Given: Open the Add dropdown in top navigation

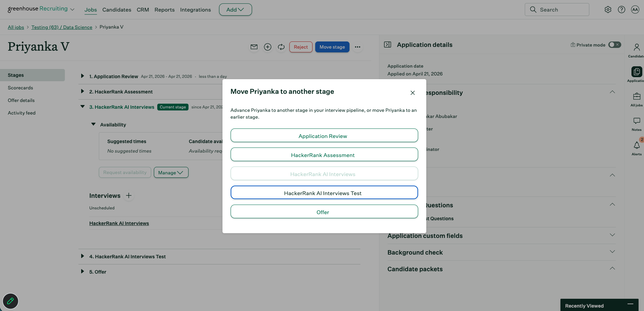Looking at the screenshot, I should (x=235, y=10).
